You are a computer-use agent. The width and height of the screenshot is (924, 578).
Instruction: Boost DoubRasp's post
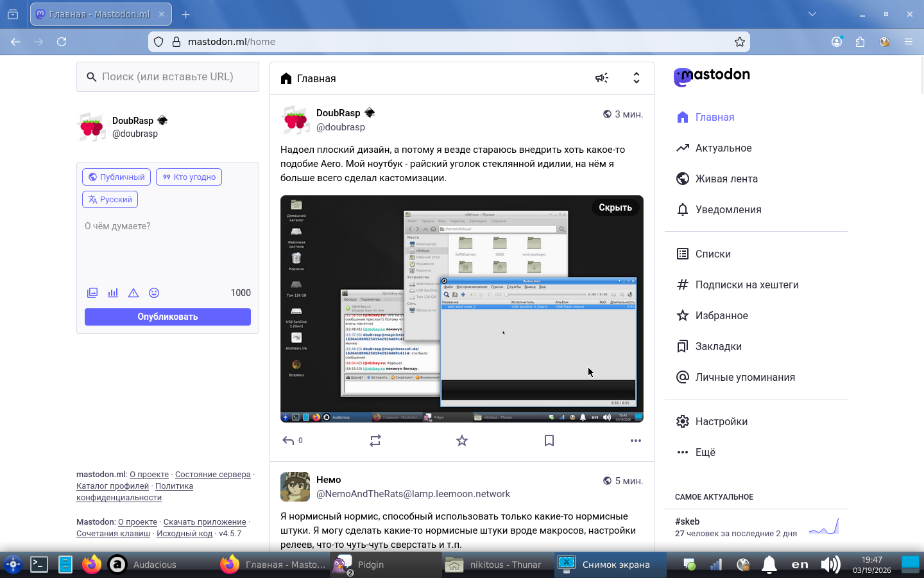pyautogui.click(x=375, y=441)
